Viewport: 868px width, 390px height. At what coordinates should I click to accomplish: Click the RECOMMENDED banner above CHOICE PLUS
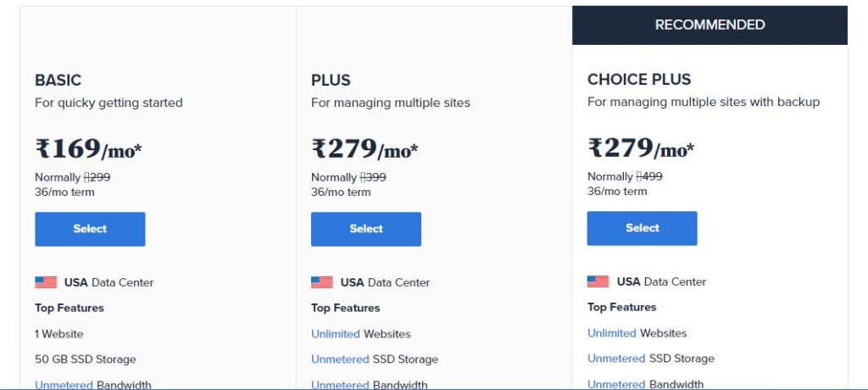709,25
